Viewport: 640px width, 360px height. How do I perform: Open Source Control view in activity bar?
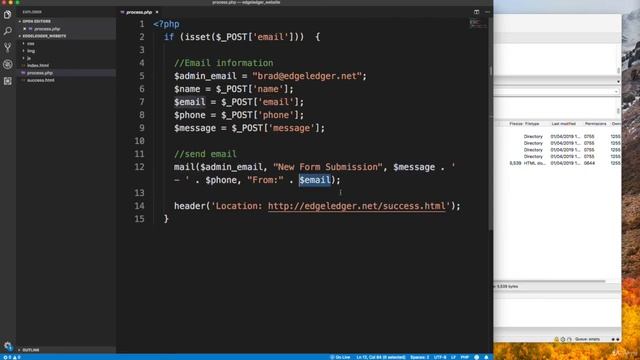[8, 47]
